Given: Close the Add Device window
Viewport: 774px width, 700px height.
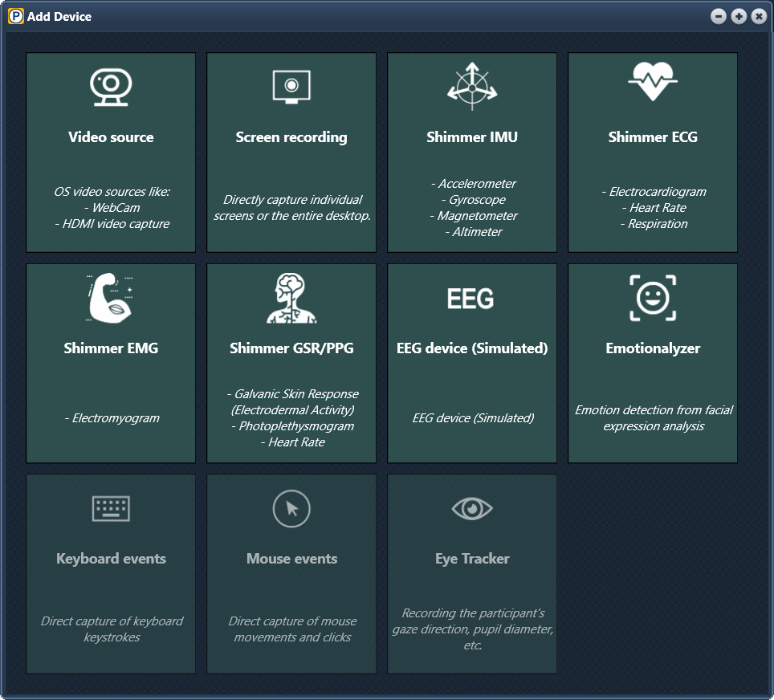Looking at the screenshot, I should coord(759,16).
